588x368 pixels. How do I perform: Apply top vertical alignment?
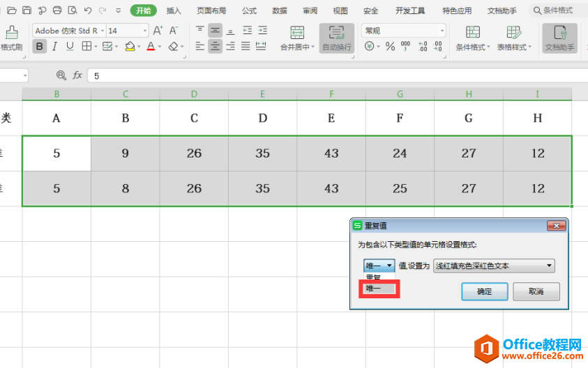tap(200, 31)
